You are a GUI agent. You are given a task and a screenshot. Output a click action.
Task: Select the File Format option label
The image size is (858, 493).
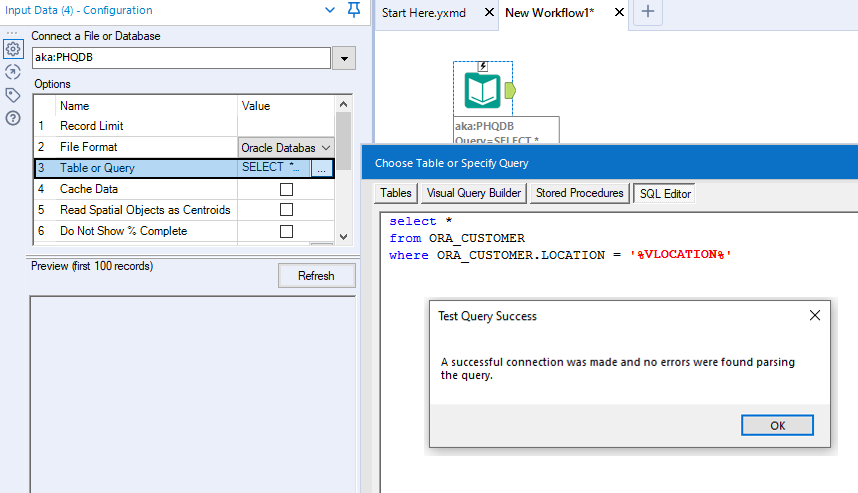click(x=89, y=147)
